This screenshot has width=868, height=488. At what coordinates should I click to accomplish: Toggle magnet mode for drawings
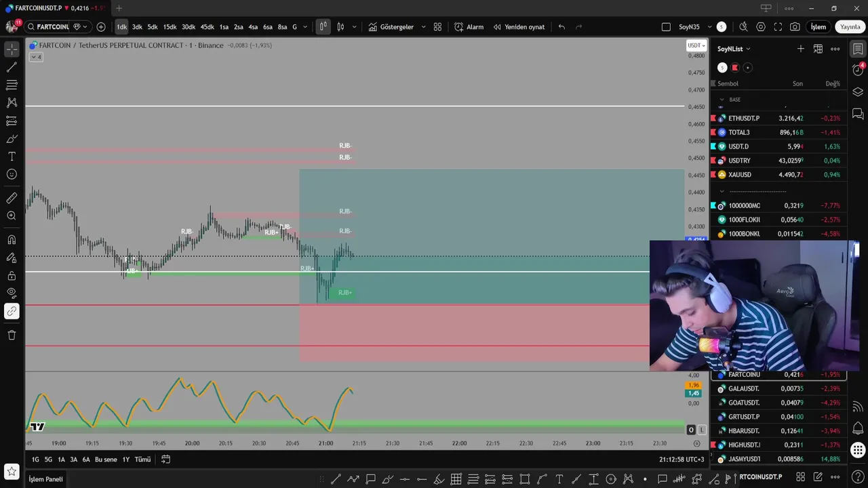[12, 240]
